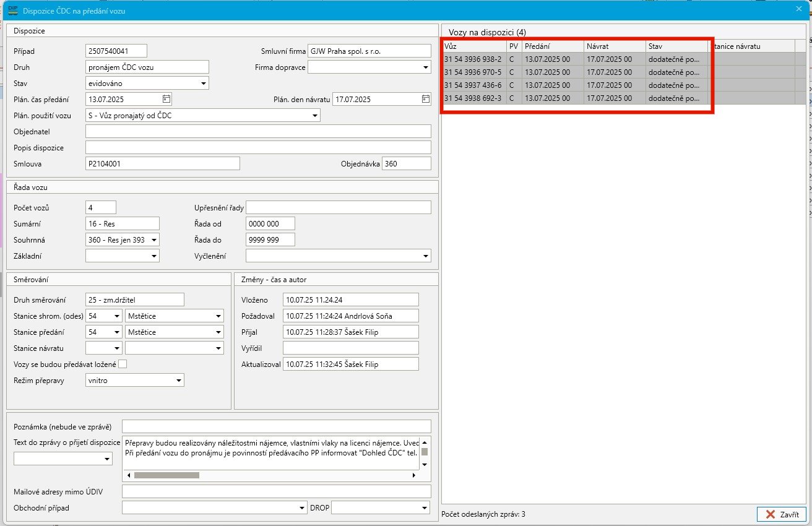Select wagon row 31 54 3936 938-2
Image resolution: width=812 pixels, height=526 pixels.
473,59
